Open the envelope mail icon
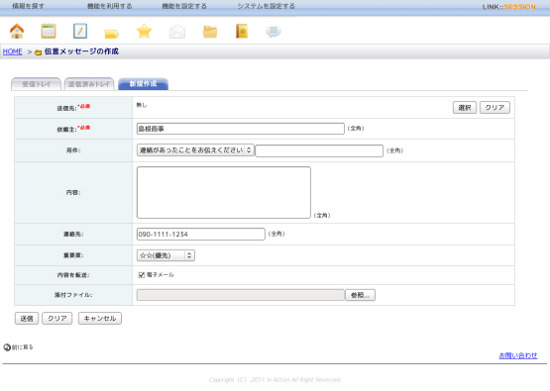Image resolution: width=550 pixels, height=391 pixels. [x=177, y=32]
